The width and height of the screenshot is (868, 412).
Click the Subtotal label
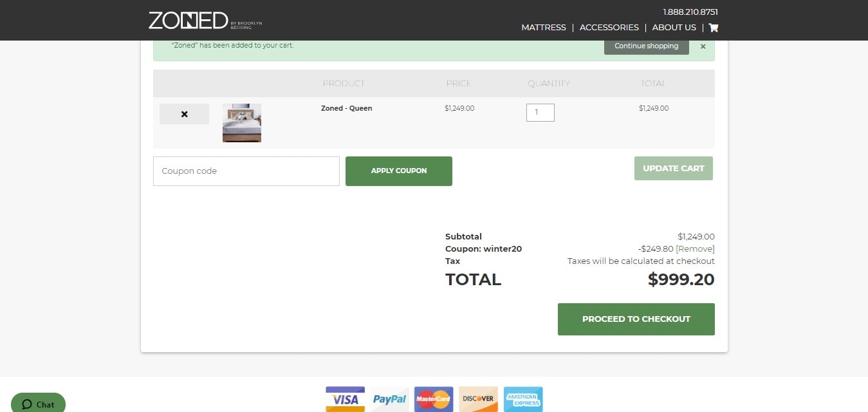pos(463,237)
